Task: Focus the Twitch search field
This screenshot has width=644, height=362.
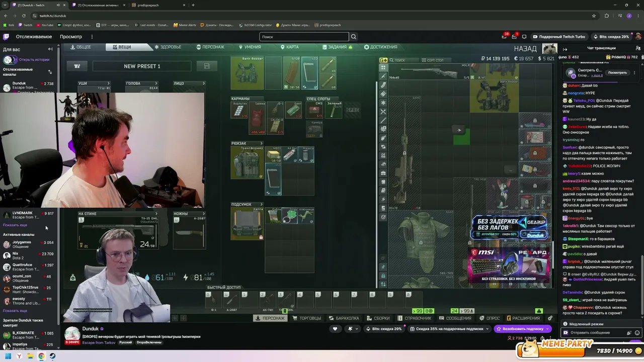Action: 304,37
